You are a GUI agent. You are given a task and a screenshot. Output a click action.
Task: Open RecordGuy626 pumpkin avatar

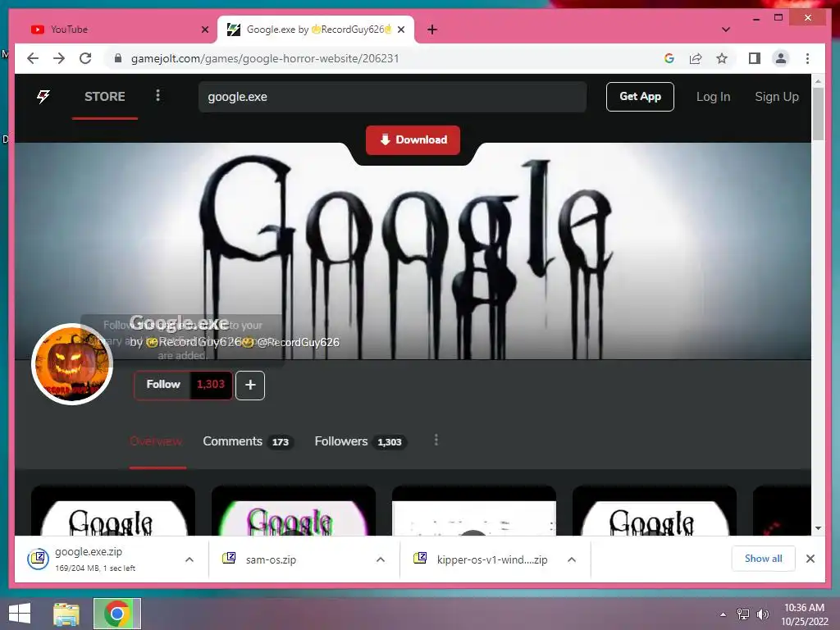pyautogui.click(x=72, y=364)
